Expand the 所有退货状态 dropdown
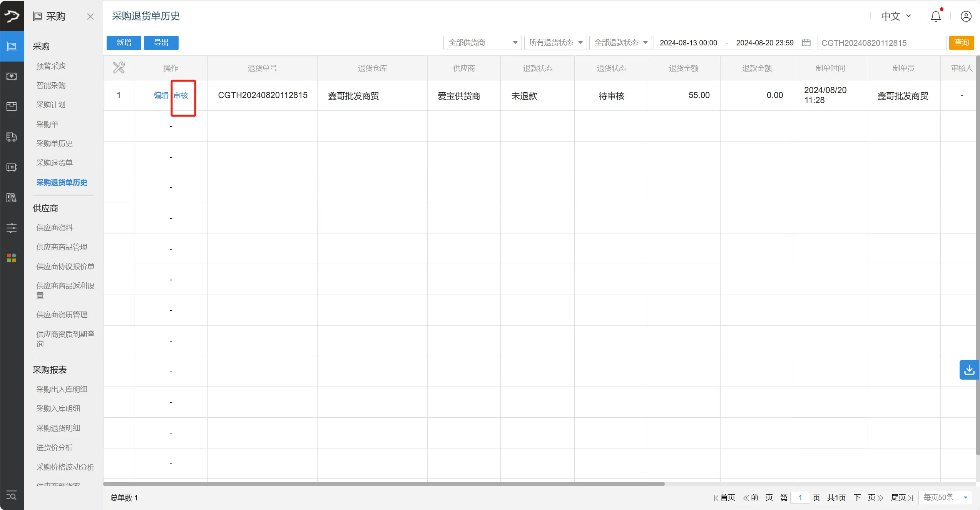980x510 pixels. coord(555,43)
